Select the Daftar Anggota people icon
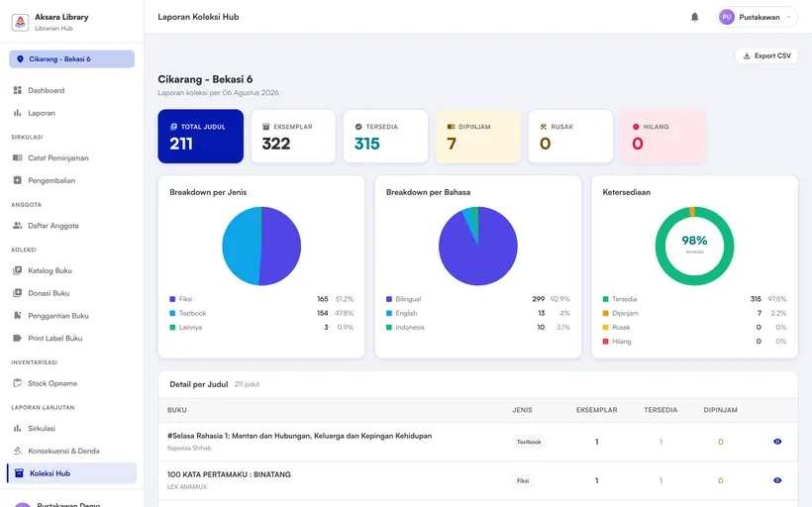The image size is (812, 507). (17, 225)
